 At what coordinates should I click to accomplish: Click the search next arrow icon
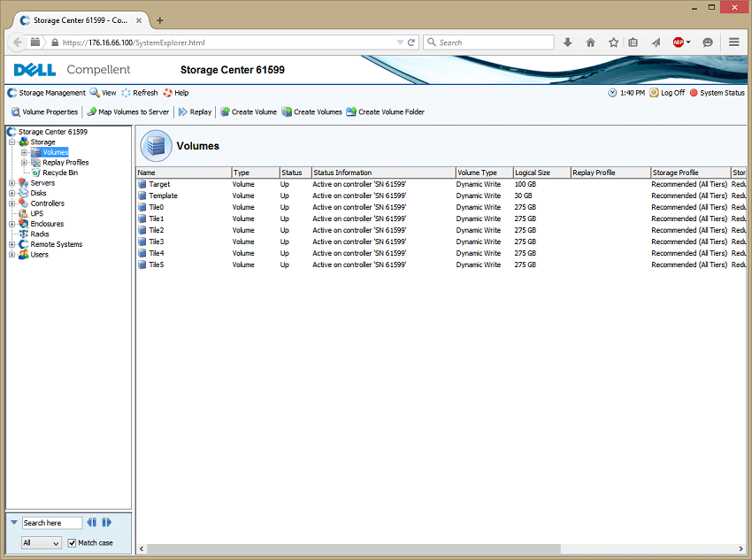pyautogui.click(x=106, y=522)
